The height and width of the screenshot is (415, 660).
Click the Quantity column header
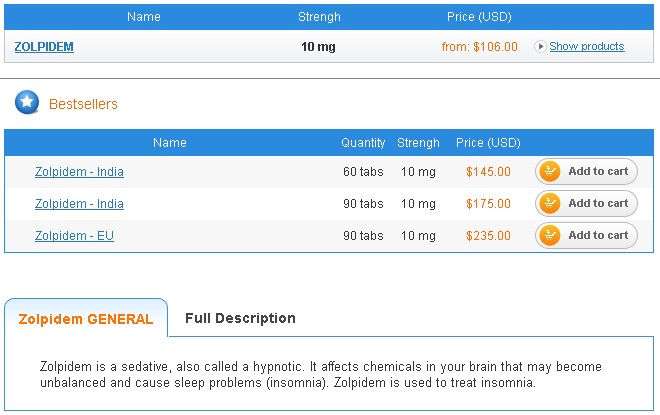363,143
